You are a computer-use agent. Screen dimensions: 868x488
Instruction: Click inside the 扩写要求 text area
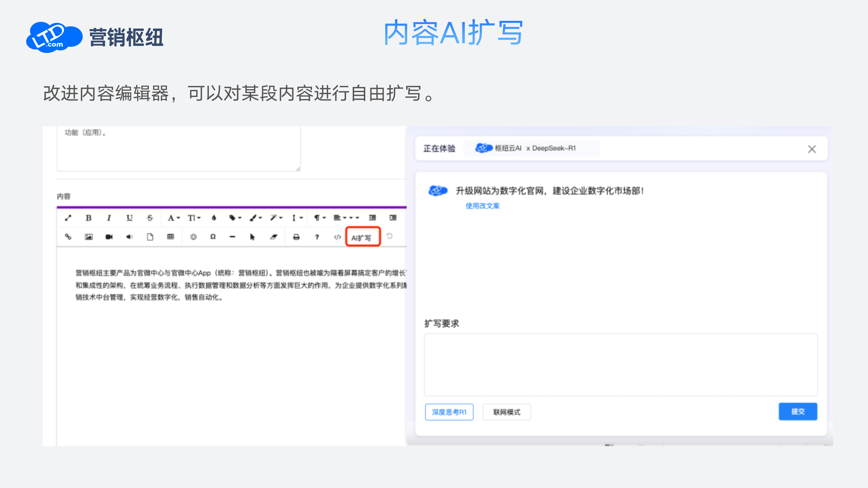point(620,365)
